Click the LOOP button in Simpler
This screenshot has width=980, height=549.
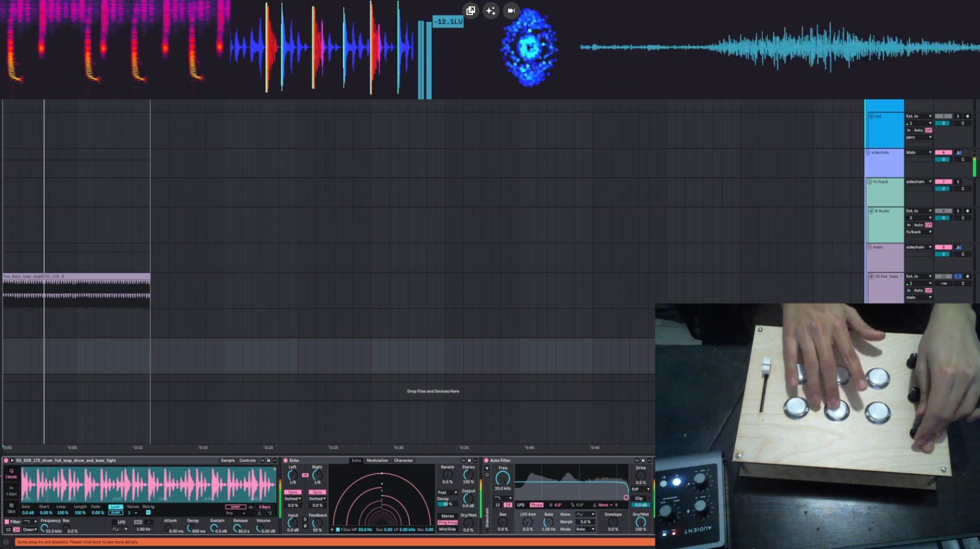click(x=116, y=507)
